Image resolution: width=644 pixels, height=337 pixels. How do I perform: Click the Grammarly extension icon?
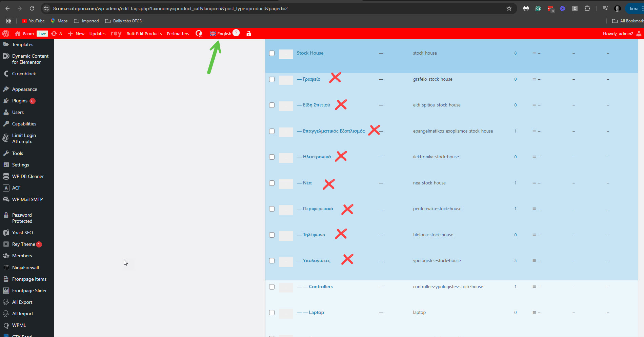coord(538,8)
